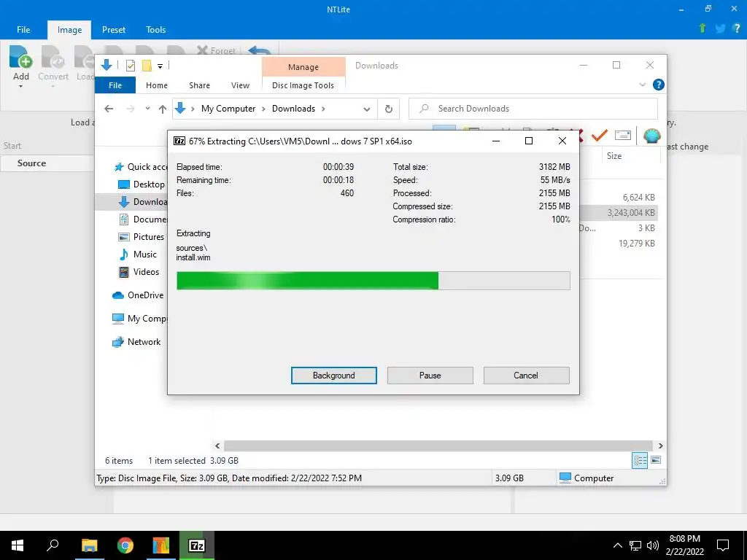Image resolution: width=747 pixels, height=560 pixels.
Task: Select the NTLite Image tab
Action: click(69, 29)
